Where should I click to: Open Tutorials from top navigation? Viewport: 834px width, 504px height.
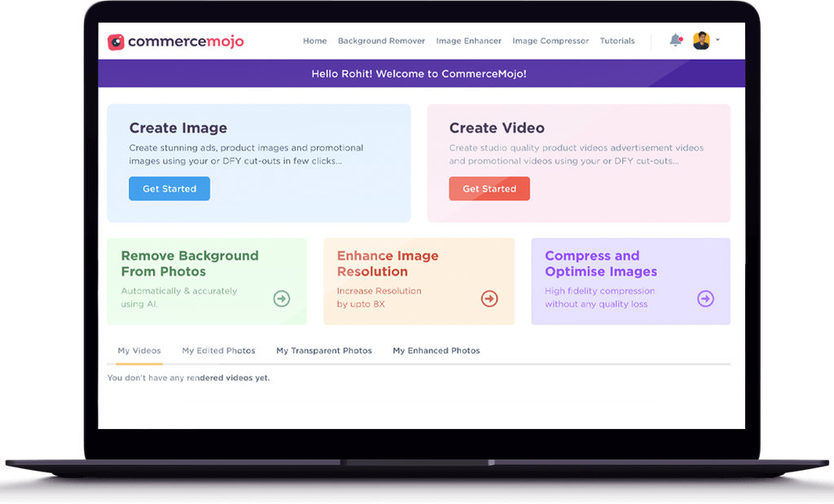click(x=617, y=41)
